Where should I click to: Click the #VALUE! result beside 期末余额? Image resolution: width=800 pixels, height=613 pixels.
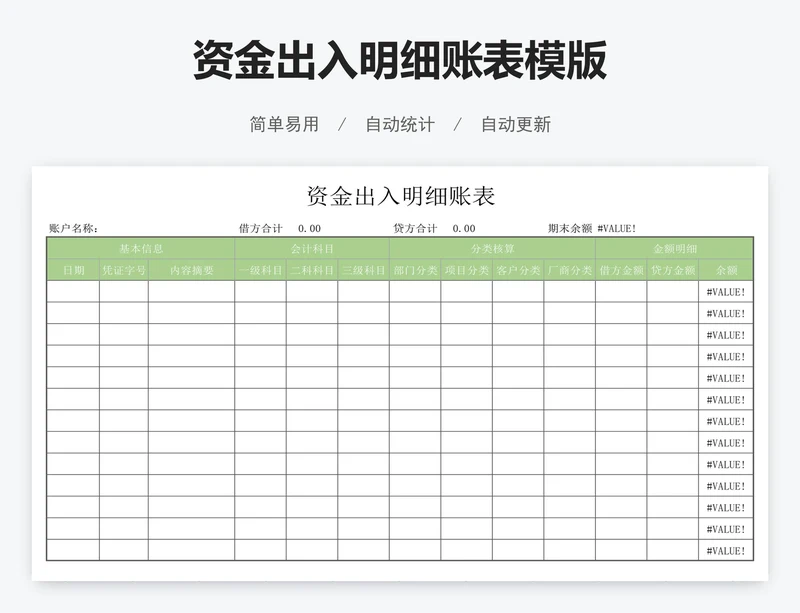617,229
